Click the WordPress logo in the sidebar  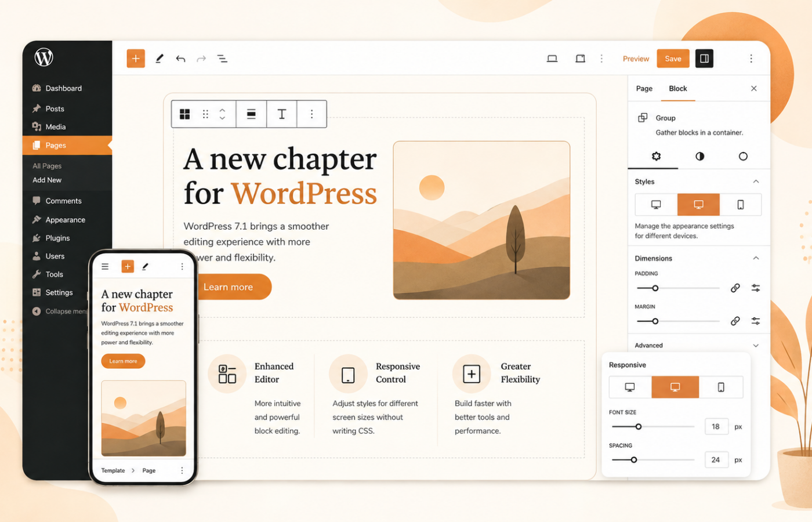click(x=43, y=57)
